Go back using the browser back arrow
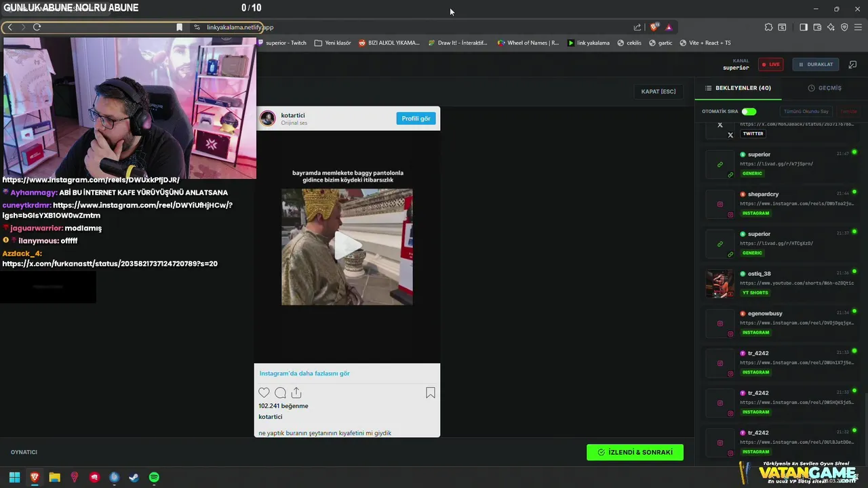 coord(9,27)
